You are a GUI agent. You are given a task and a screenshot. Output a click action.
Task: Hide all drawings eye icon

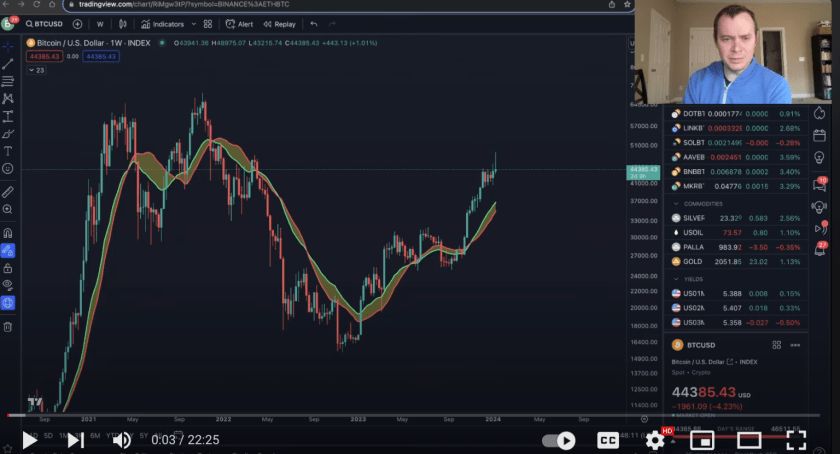click(x=8, y=285)
